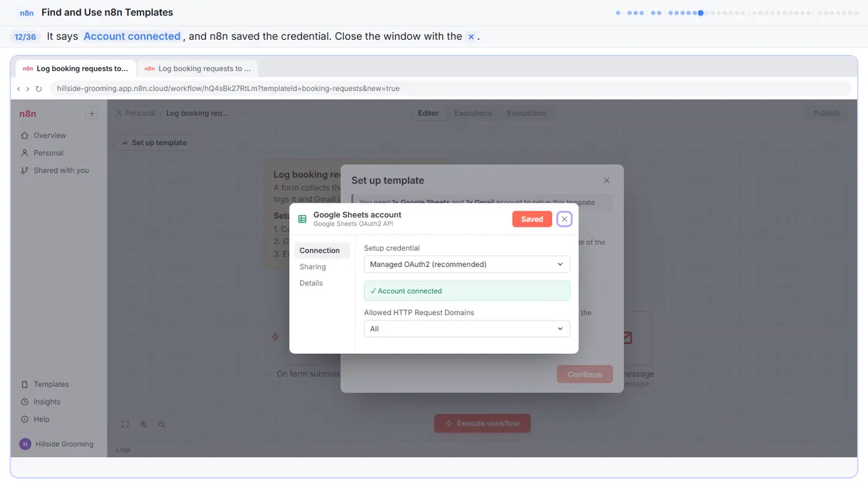Click the zoom in canvas icon
868x488 pixels.
[x=144, y=424]
